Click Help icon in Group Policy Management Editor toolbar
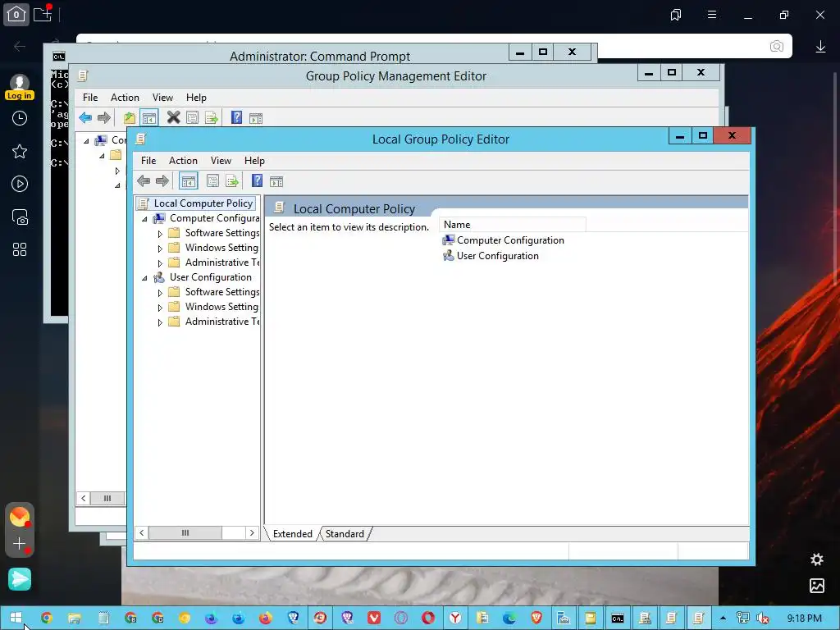 coord(237,117)
